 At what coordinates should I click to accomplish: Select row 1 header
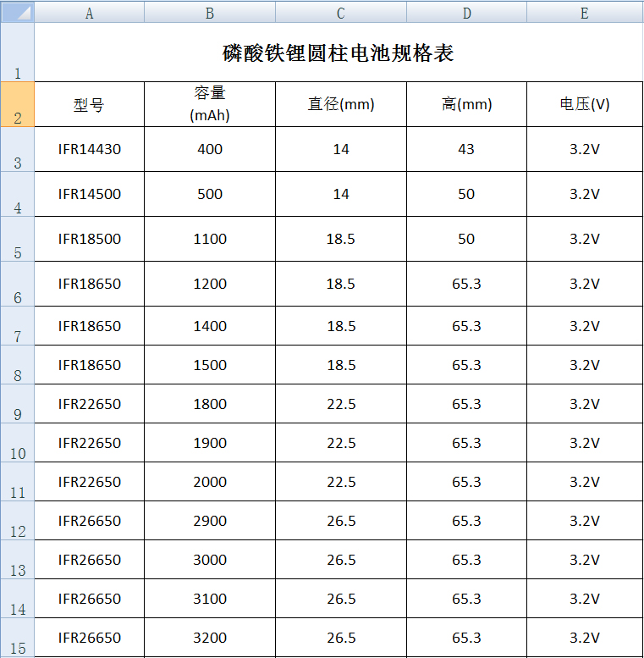click(18, 52)
